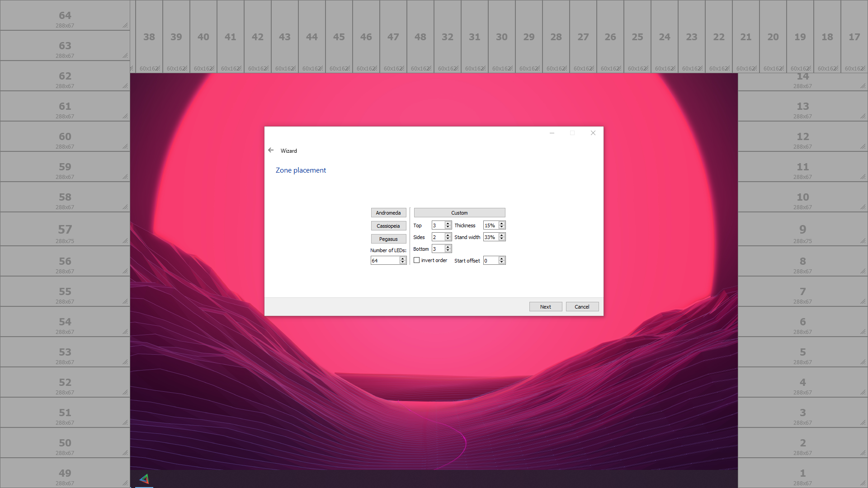
Task: Click the resize grip of zone 1
Action: 863,483
